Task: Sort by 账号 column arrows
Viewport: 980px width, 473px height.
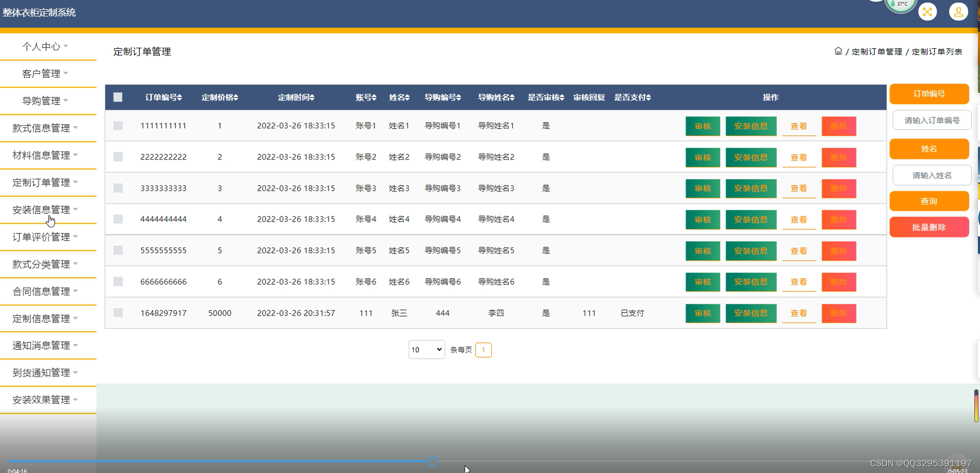Action: (374, 97)
